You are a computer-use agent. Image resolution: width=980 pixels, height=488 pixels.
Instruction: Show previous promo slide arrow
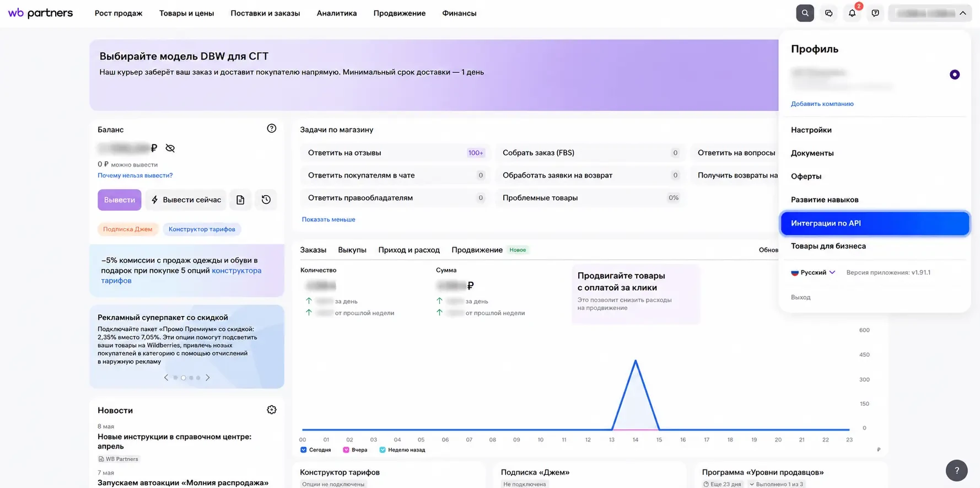coord(166,378)
